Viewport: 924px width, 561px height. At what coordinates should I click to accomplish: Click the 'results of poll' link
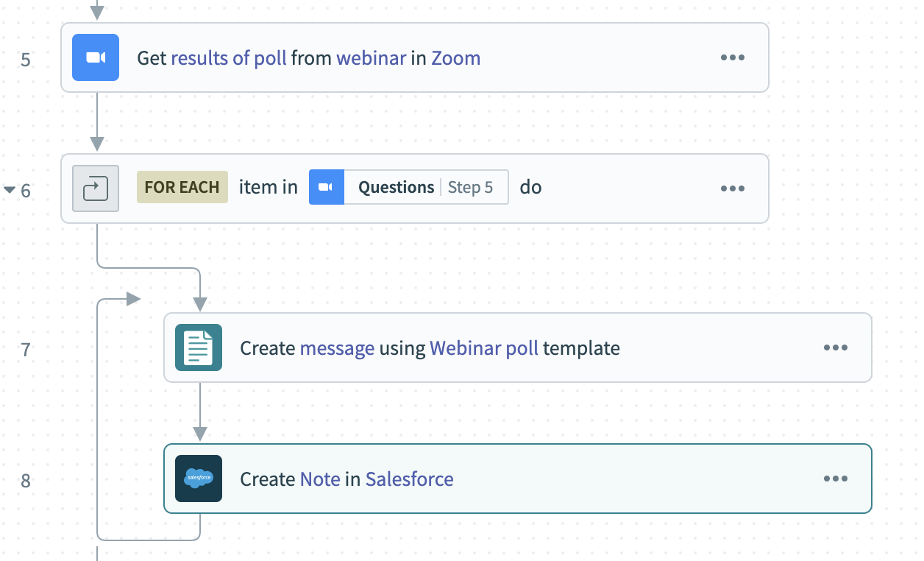[x=229, y=58]
